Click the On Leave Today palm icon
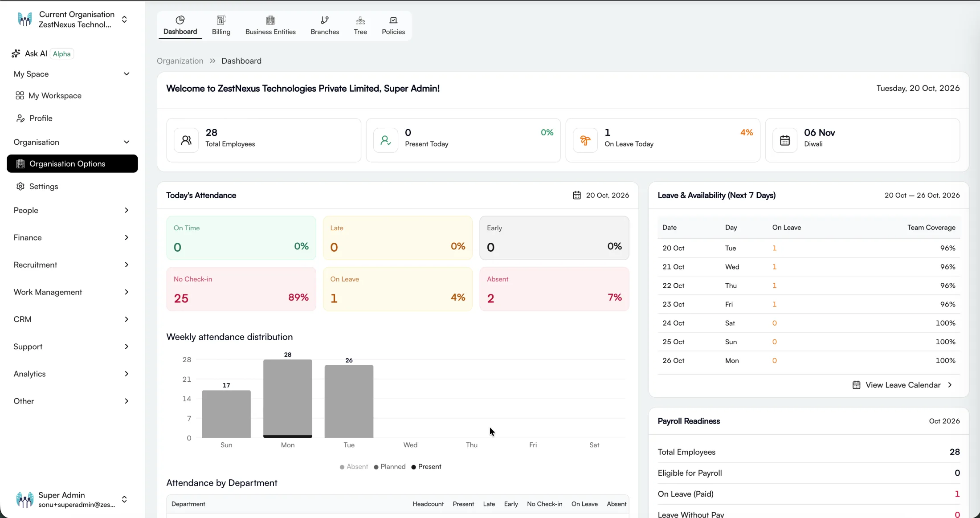 pos(585,140)
